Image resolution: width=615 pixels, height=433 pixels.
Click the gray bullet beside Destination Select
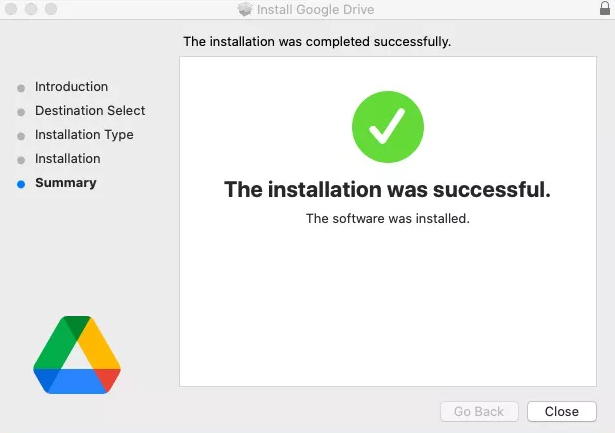(21, 112)
